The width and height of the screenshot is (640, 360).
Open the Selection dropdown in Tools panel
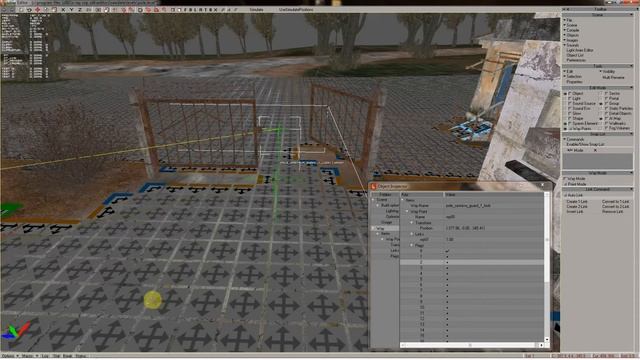(573, 76)
